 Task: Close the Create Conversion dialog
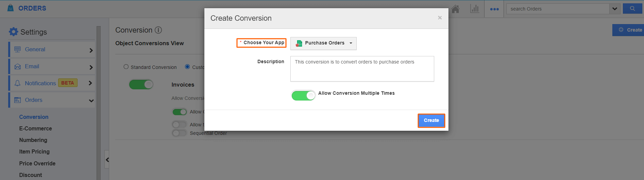click(440, 18)
